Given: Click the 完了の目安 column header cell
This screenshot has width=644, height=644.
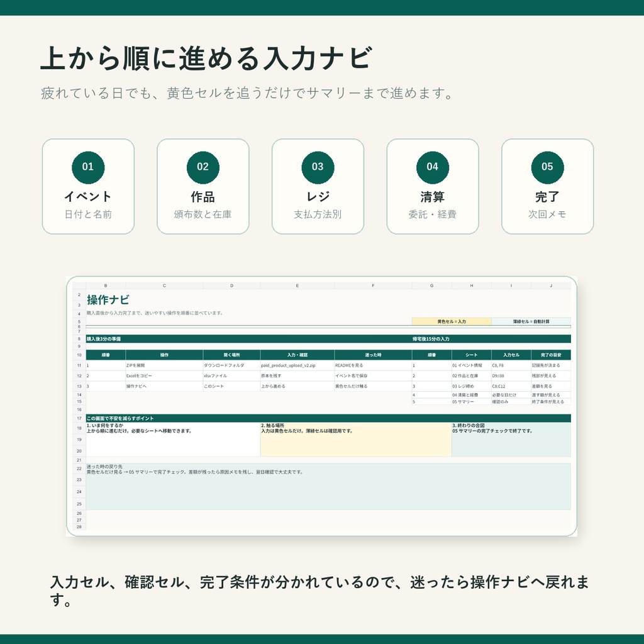Looking at the screenshot, I should tap(551, 355).
